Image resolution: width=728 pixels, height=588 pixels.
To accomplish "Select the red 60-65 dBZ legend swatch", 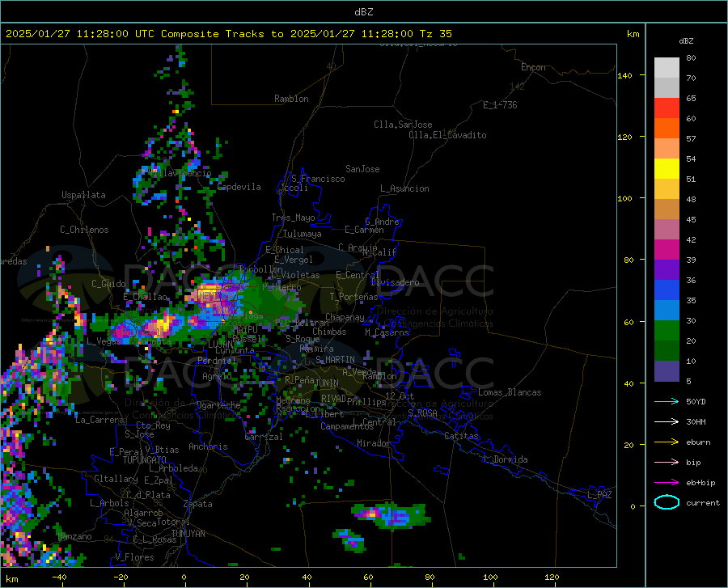I will click(667, 108).
